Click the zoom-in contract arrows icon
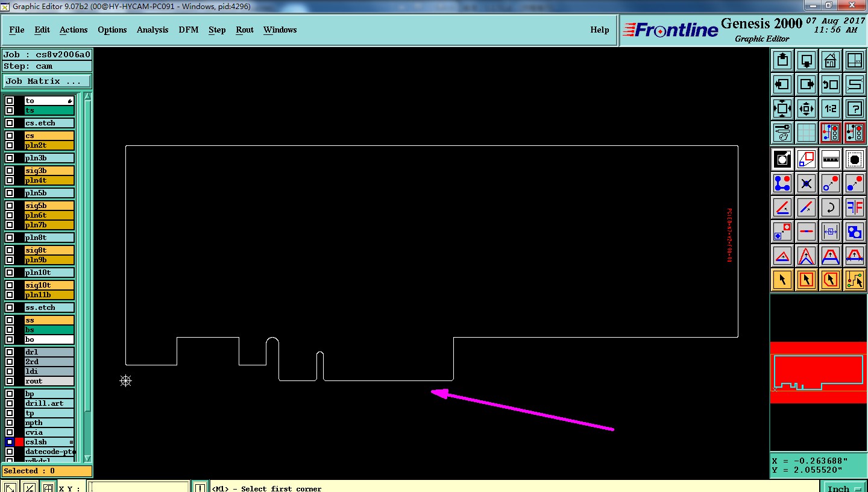Screen dimensions: 868x492 pyautogui.click(x=807, y=109)
